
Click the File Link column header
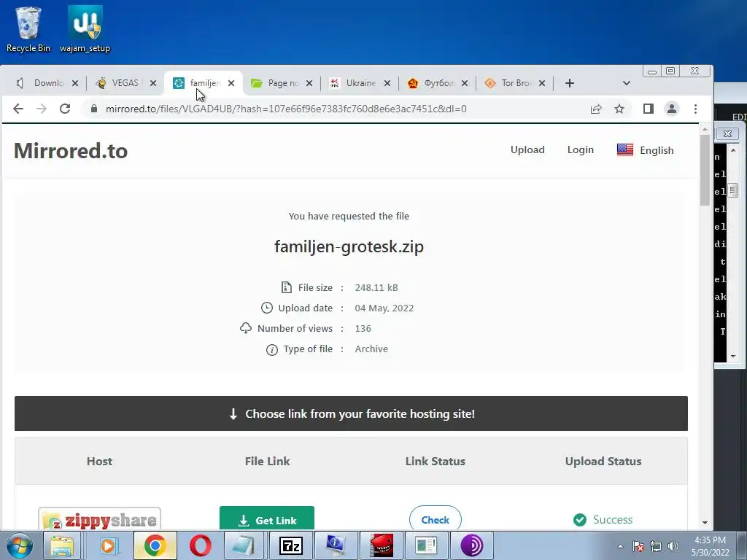click(x=267, y=462)
